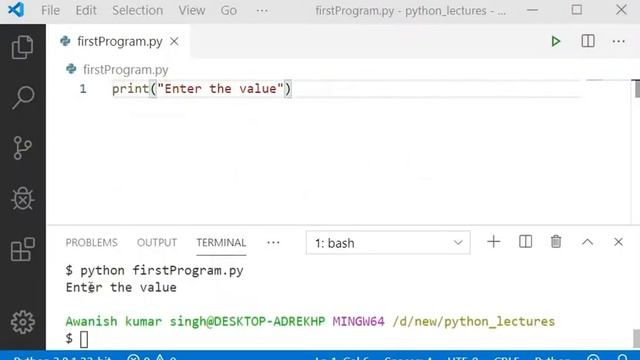
Task: Click errors and warnings count in status bar
Action: click(x=152, y=358)
